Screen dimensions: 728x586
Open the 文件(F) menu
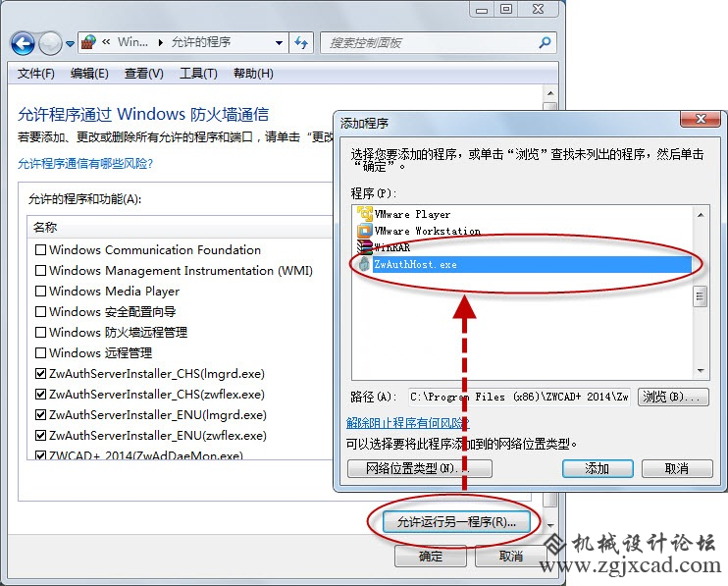[35, 74]
